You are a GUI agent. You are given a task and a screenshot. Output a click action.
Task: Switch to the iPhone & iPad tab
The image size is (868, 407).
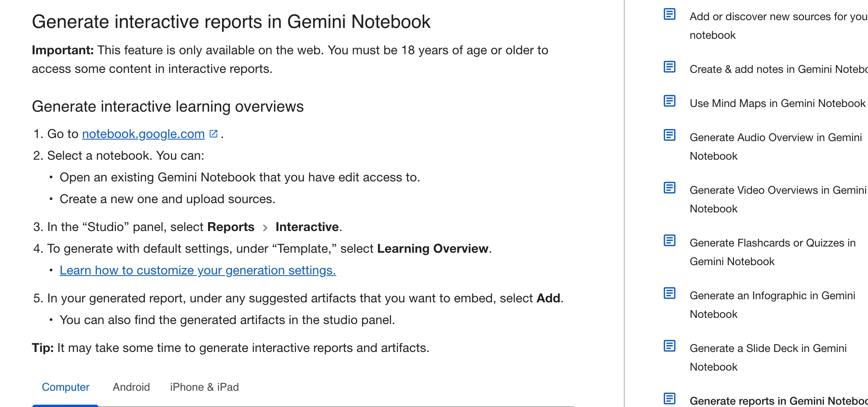tap(204, 387)
